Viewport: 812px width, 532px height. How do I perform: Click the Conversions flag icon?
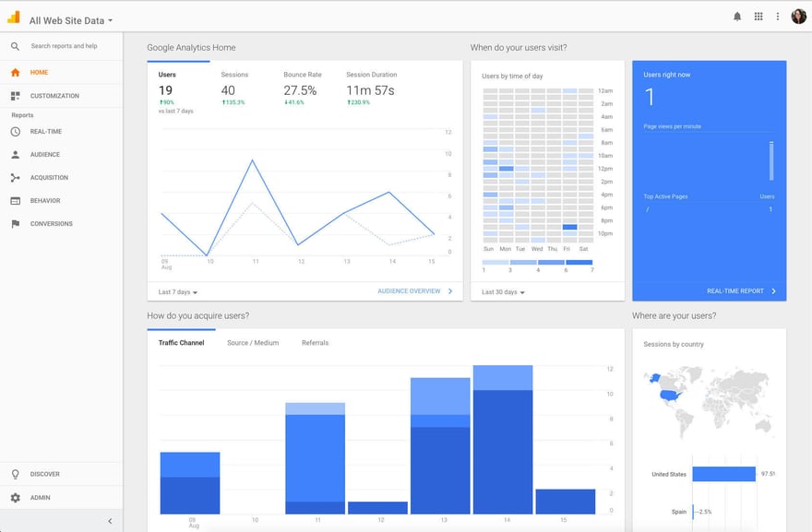point(15,223)
